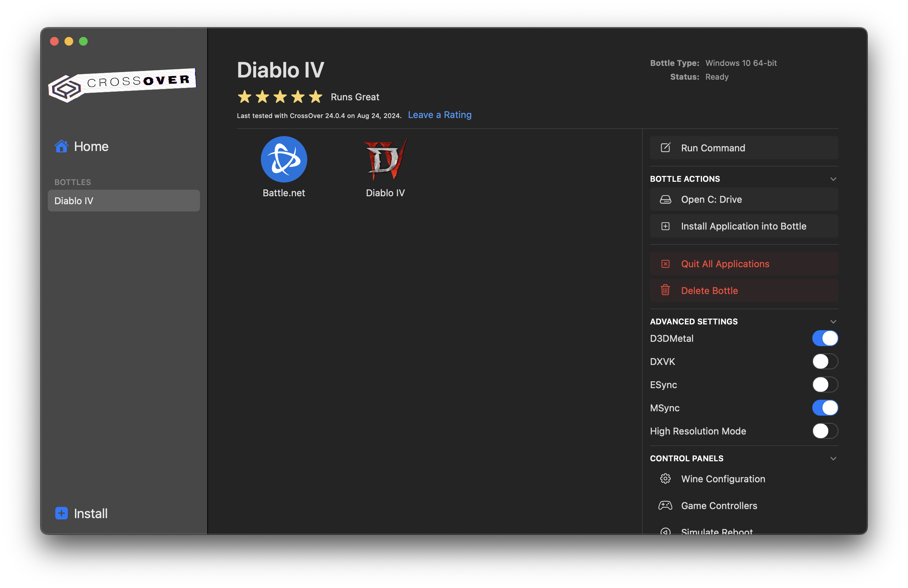Turn on the ESync switch

pos(825,385)
